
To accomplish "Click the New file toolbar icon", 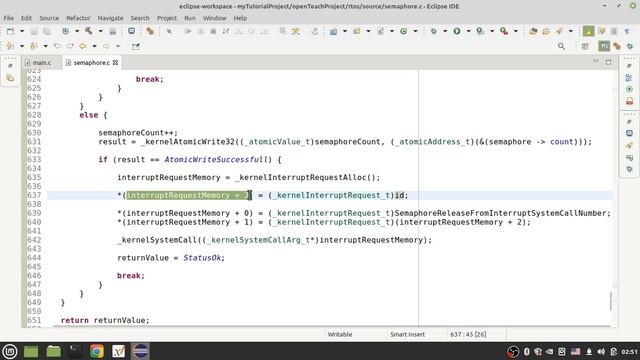I will [11, 31].
